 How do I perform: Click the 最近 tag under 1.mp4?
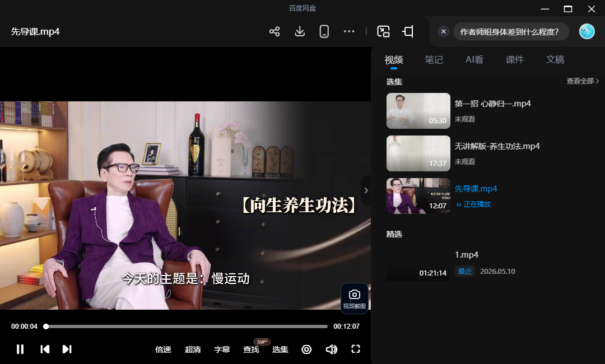pos(465,272)
